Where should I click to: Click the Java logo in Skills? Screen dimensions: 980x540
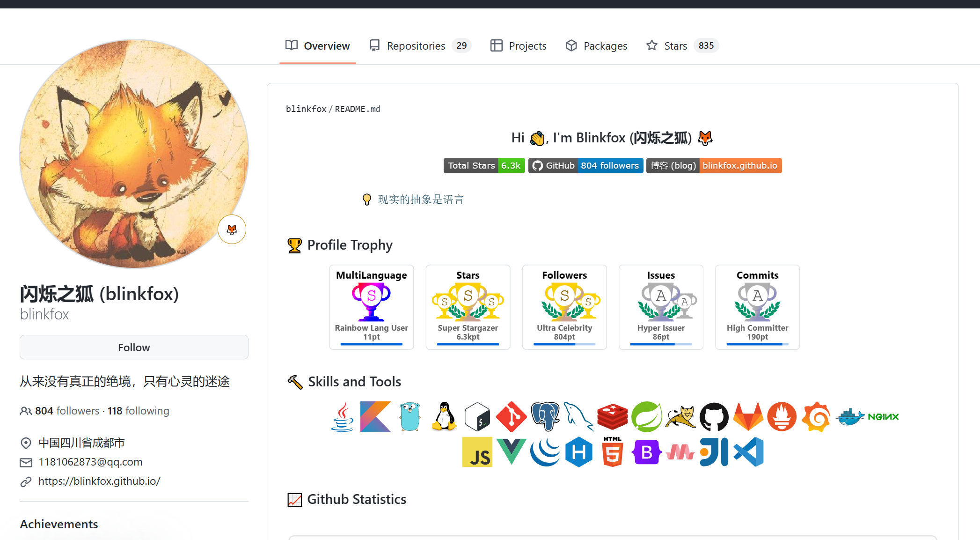(x=342, y=417)
